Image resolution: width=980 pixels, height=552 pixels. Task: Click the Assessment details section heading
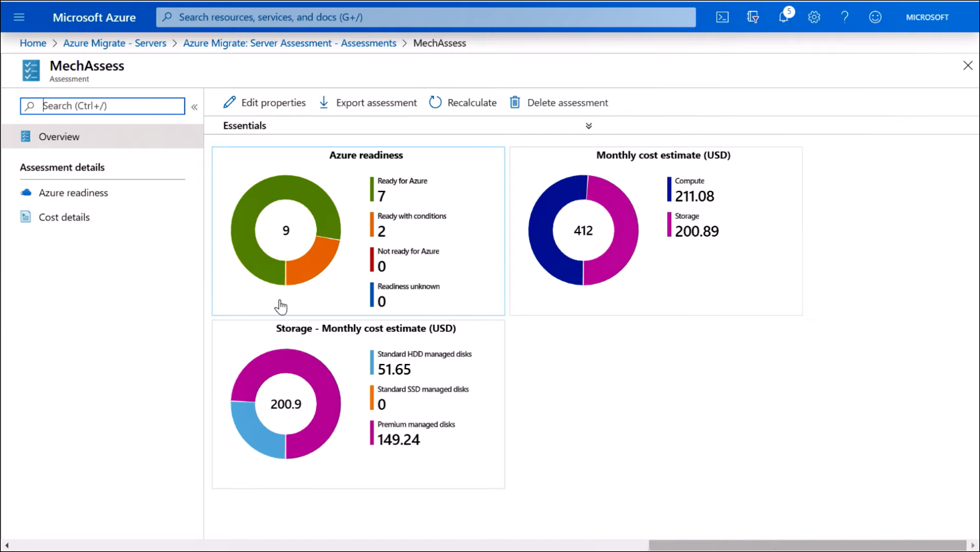coord(62,168)
